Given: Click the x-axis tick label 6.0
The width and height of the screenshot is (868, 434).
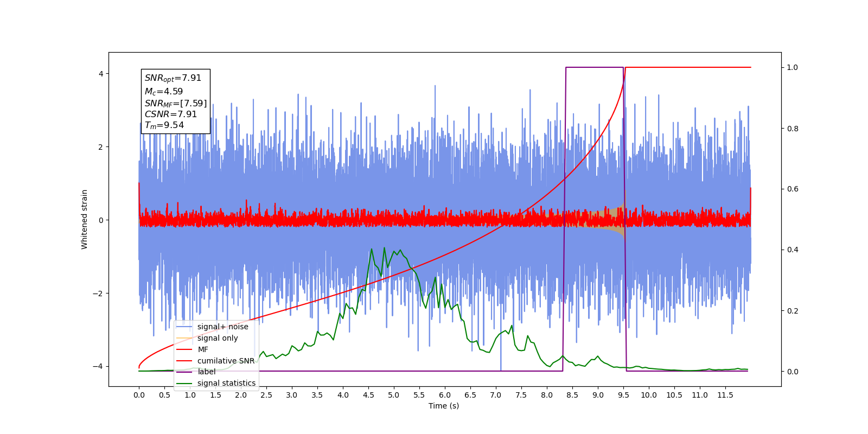Looking at the screenshot, I should [445, 395].
